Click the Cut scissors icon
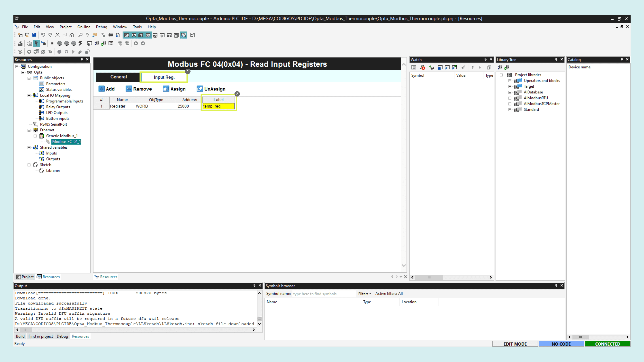The image size is (644, 362). pos(57,35)
